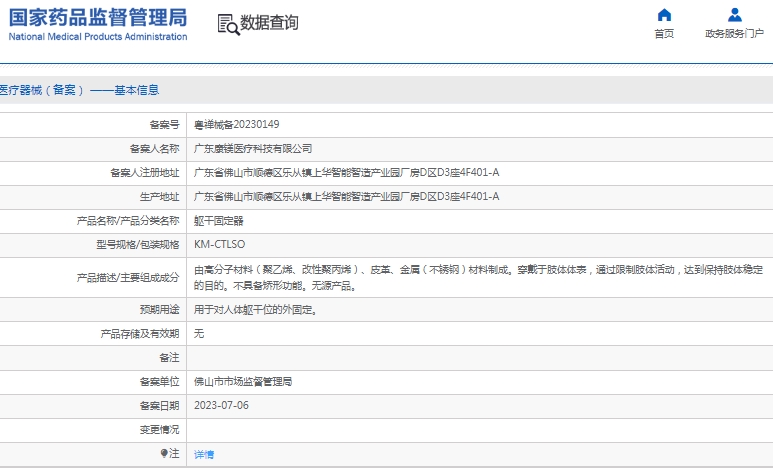Viewport: 773px width, 473px height.
Task: Open the 政务服务门户 user icon
Action: 735,15
